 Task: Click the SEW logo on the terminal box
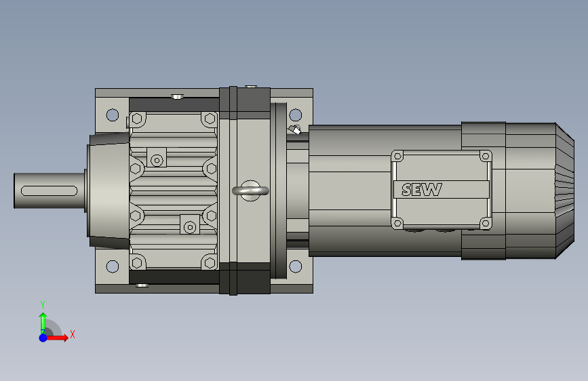pyautogui.click(x=421, y=190)
